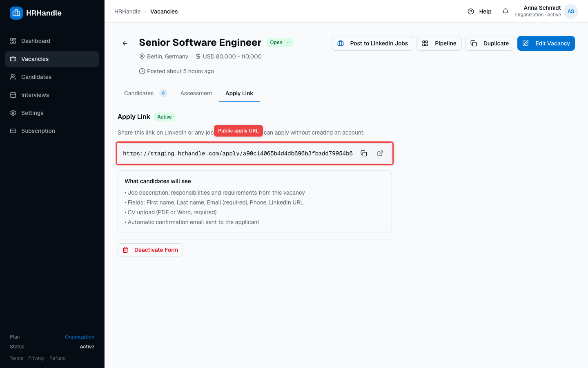Screen dimensions: 588x368
Task: Open the apply link in a new tab icon
Action: coord(380,153)
